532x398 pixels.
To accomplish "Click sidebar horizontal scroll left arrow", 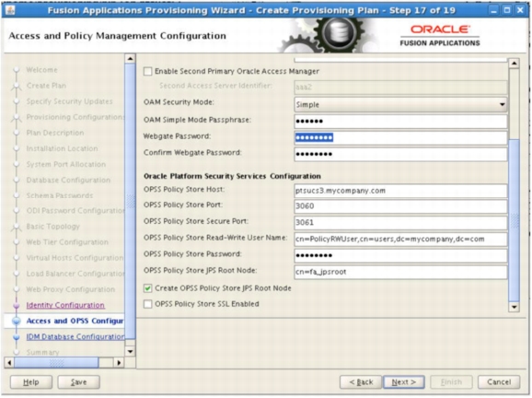I will click(x=9, y=363).
